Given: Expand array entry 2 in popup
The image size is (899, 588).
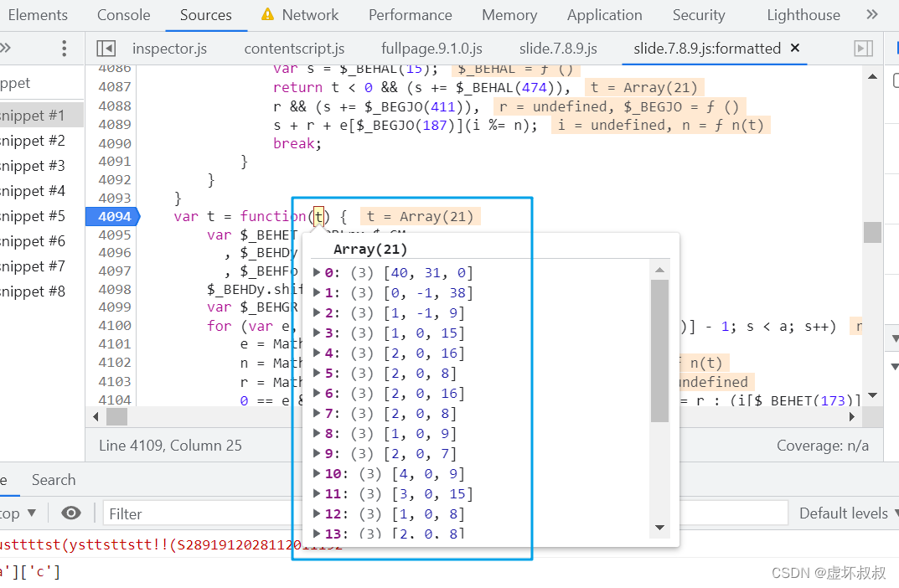Looking at the screenshot, I should (x=316, y=312).
